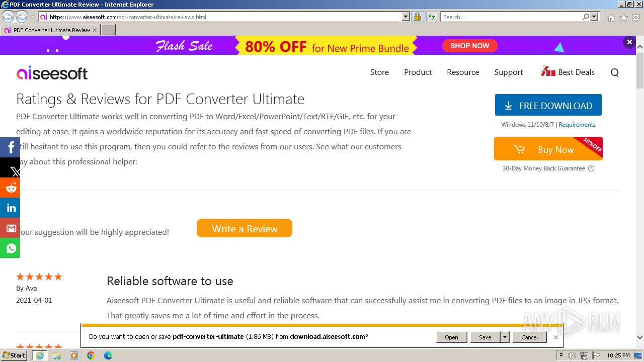Click the Write a Review button

[x=245, y=228]
